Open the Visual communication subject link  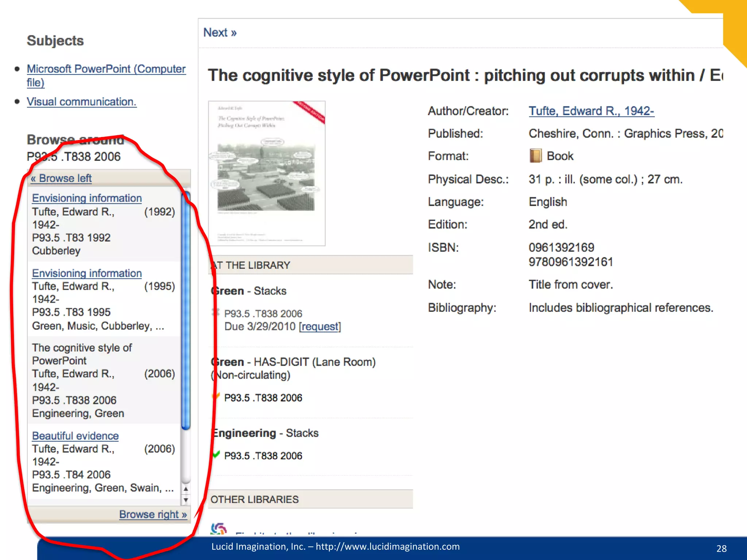pyautogui.click(x=81, y=102)
